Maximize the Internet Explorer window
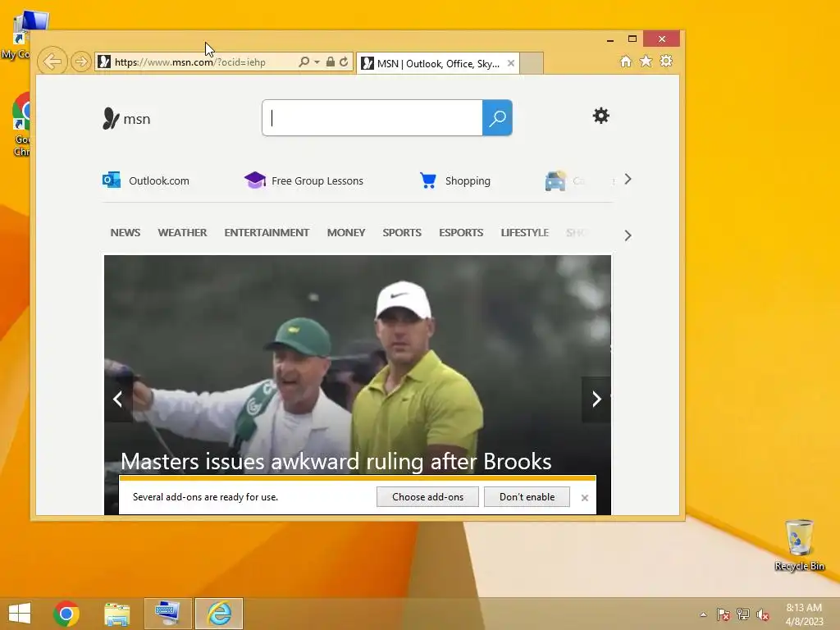Image resolution: width=840 pixels, height=630 pixels. (x=632, y=39)
